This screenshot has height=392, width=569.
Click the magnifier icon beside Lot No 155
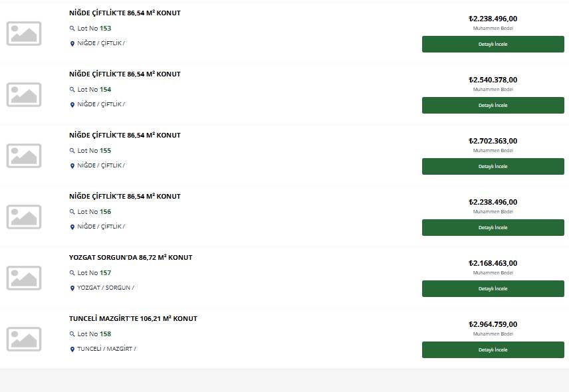(x=72, y=151)
